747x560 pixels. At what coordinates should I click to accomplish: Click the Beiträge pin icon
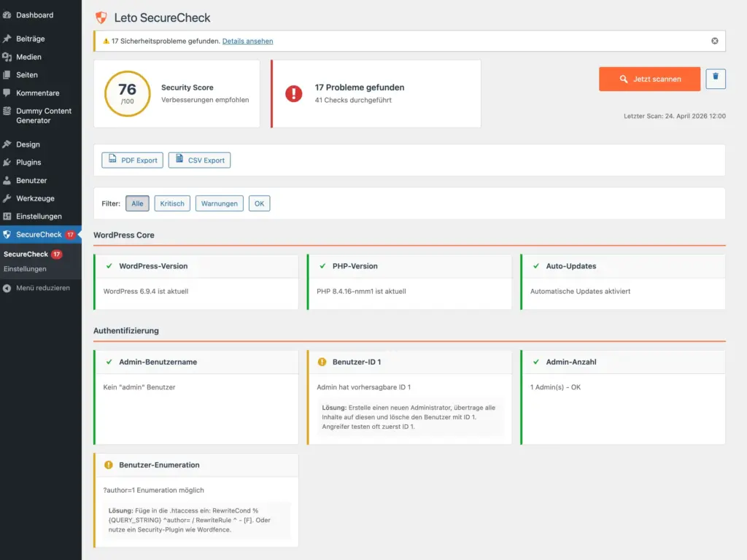coord(7,39)
